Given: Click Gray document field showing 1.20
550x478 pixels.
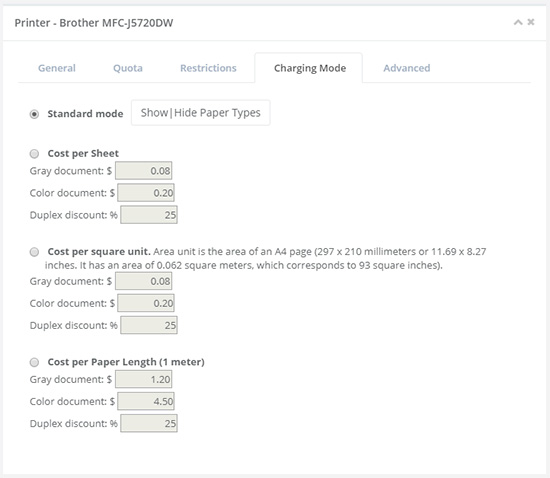Looking at the screenshot, I should pos(143,379).
